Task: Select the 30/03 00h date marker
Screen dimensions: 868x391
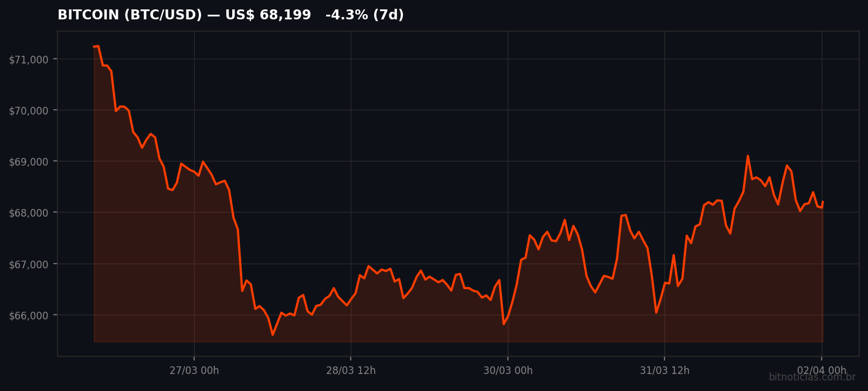Action: (x=508, y=370)
